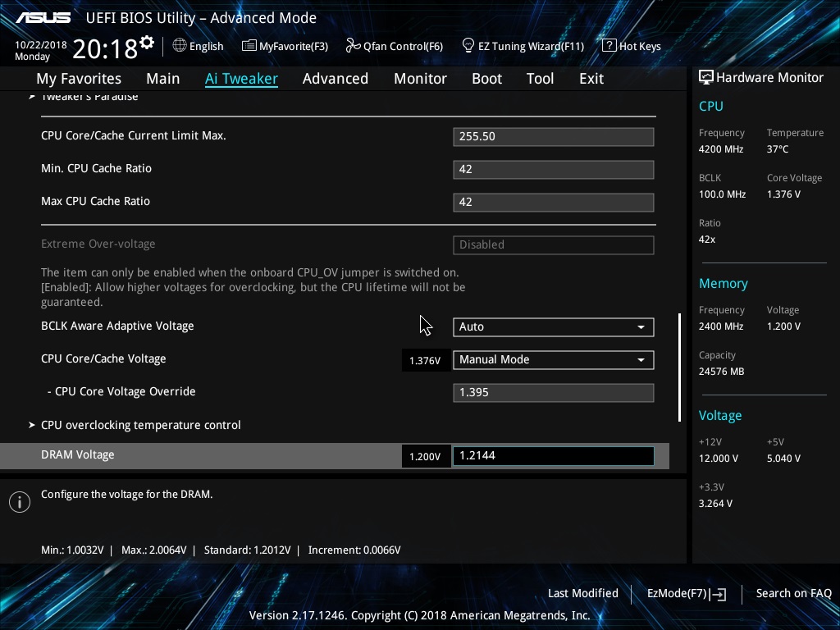This screenshot has height=630, width=840.
Task: Click the 20:18 clock display
Action: tap(105, 49)
